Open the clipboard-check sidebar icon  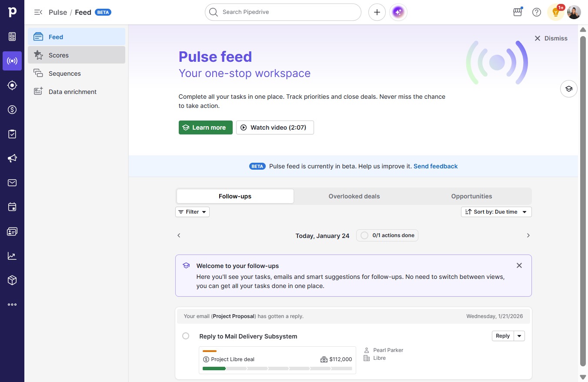click(12, 134)
